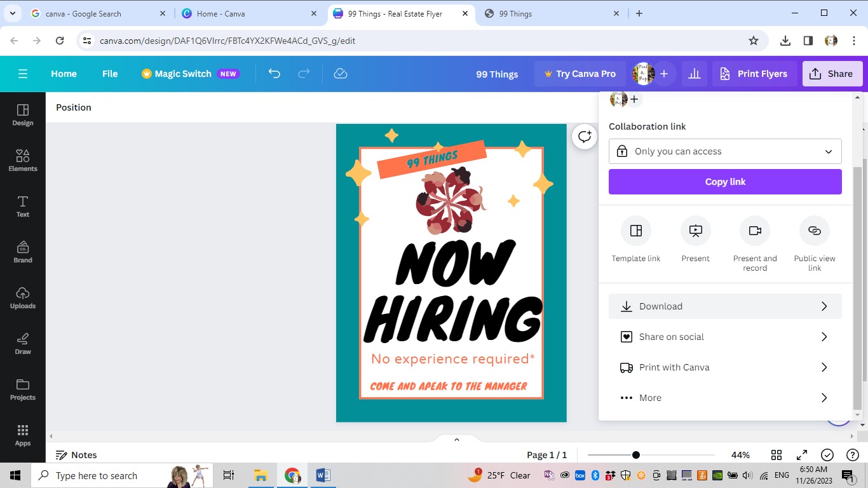Open the Uploads panel

(x=22, y=298)
